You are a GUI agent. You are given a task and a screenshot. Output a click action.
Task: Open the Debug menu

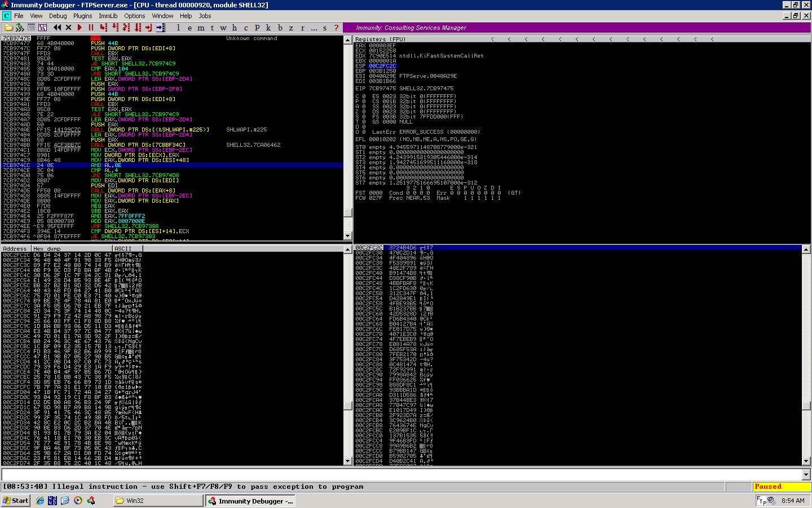coord(58,16)
